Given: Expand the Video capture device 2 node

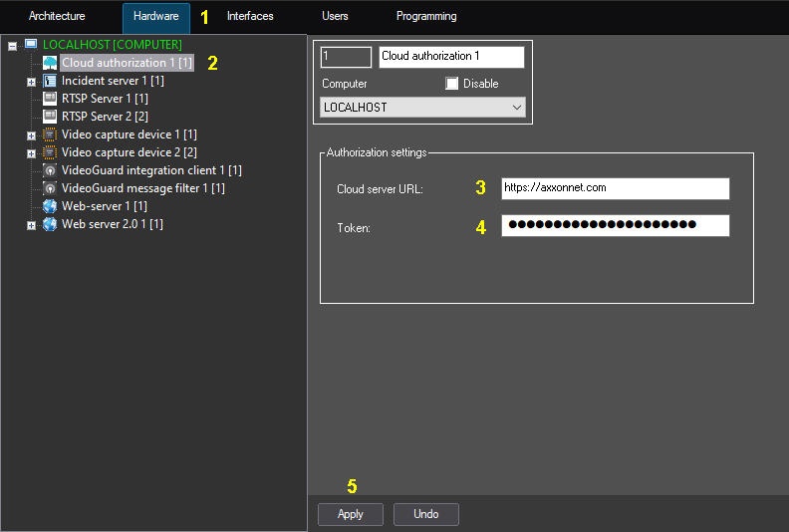Looking at the screenshot, I should pyautogui.click(x=31, y=153).
